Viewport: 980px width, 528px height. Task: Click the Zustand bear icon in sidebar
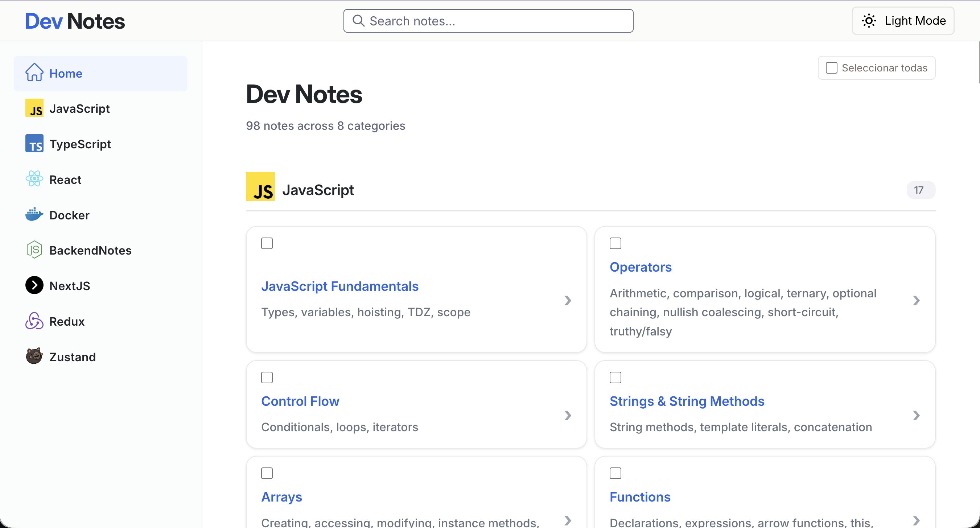tap(34, 356)
